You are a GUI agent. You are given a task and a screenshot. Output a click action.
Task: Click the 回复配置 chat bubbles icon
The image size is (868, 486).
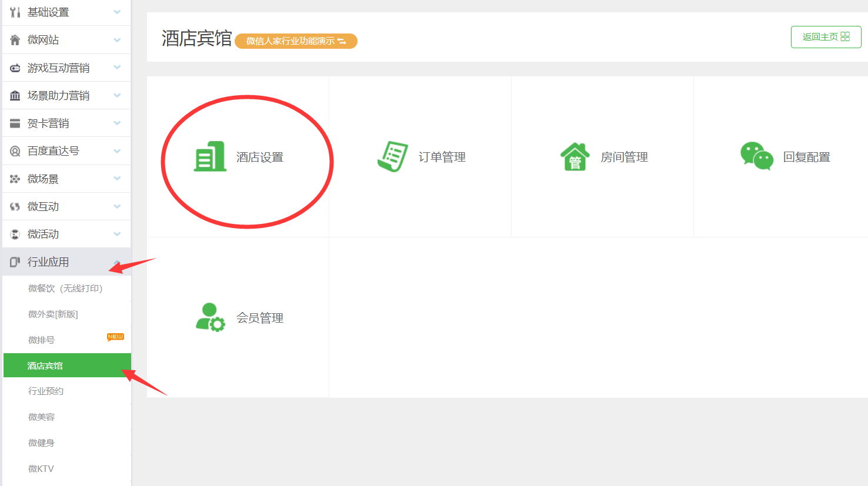[x=756, y=156]
